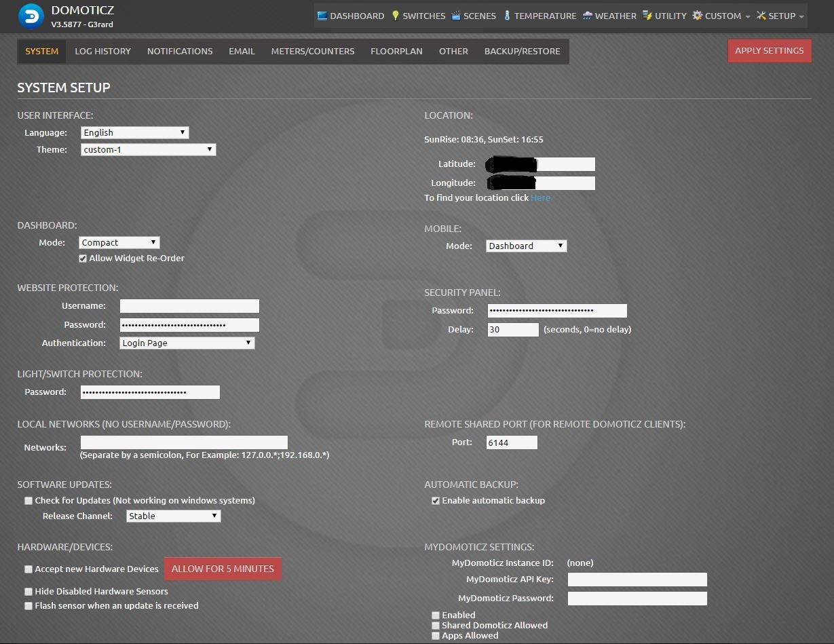Open the Mobile Mode dropdown
The height and width of the screenshot is (644, 834).
527,246
